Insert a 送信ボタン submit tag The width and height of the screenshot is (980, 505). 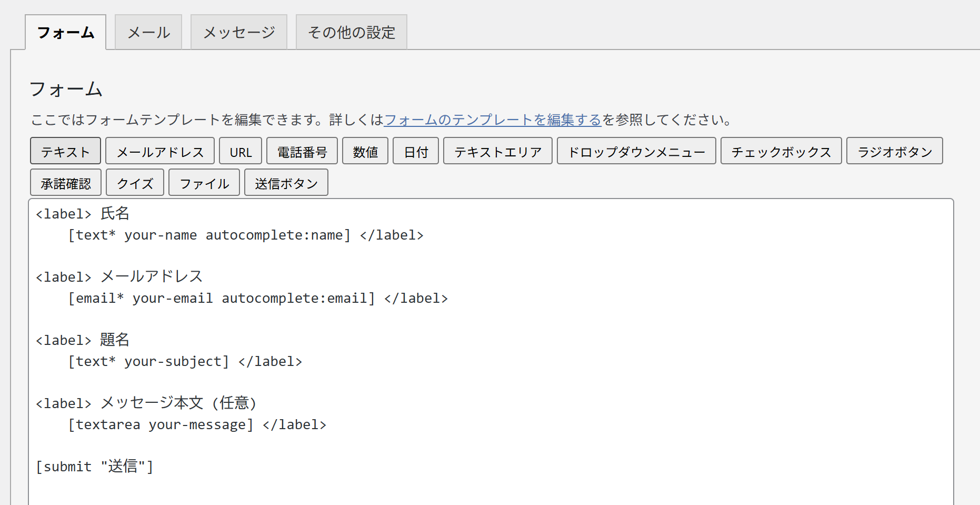(x=286, y=183)
